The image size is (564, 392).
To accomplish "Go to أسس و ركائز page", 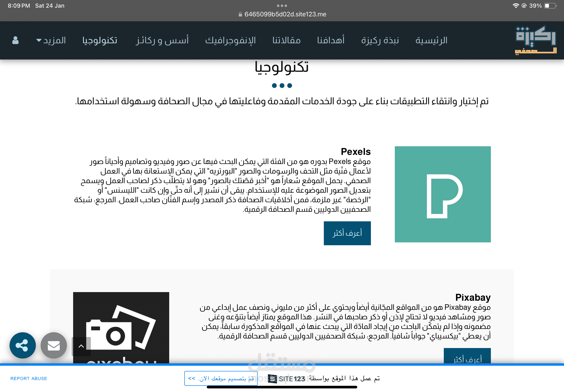I will tap(163, 40).
